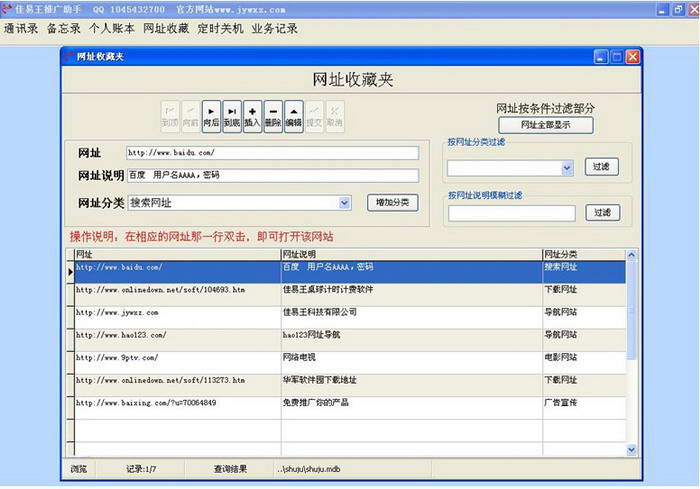Image resolution: width=700 pixels, height=489 pixels.
Task: Click the grid scrollbar up arrow
Action: 631,255
